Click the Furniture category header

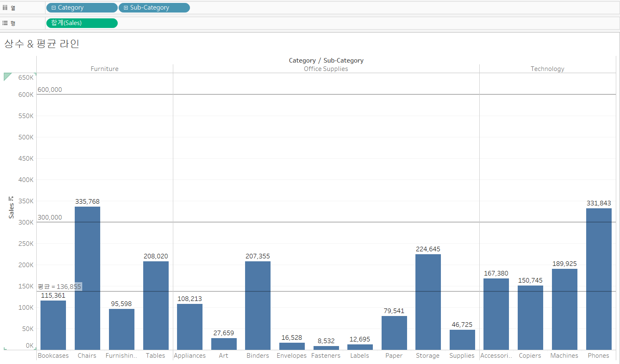[x=104, y=69]
